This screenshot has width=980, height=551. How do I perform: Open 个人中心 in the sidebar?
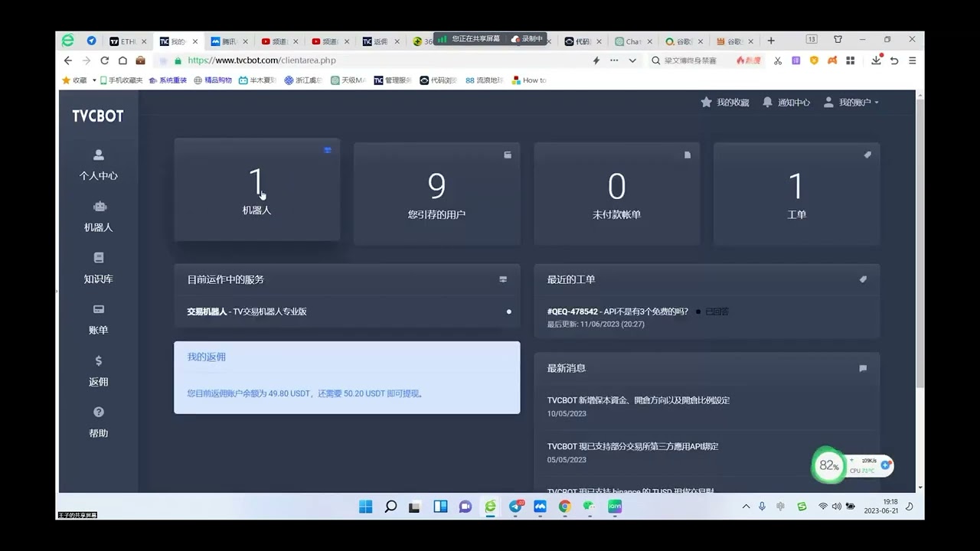tap(98, 165)
